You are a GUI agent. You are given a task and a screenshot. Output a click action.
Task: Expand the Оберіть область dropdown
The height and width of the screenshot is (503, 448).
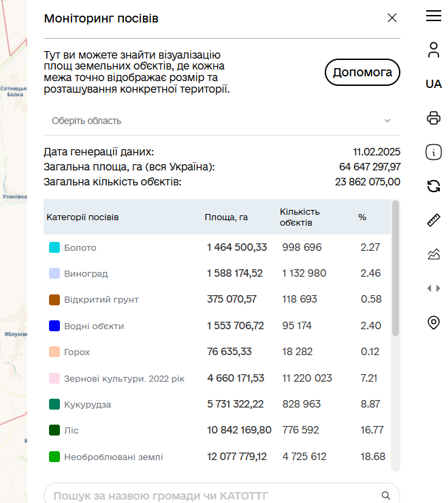222,121
